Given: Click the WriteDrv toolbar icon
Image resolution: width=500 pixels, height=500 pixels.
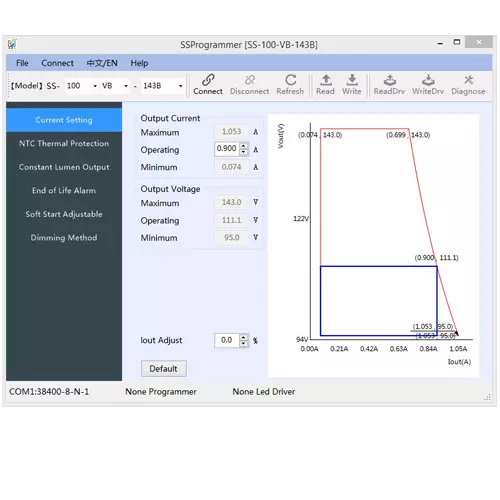Looking at the screenshot, I should [x=428, y=80].
